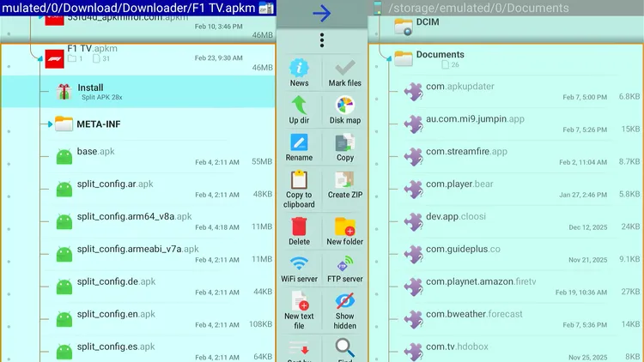
Task: Open the Sort by tool
Action: (299, 349)
